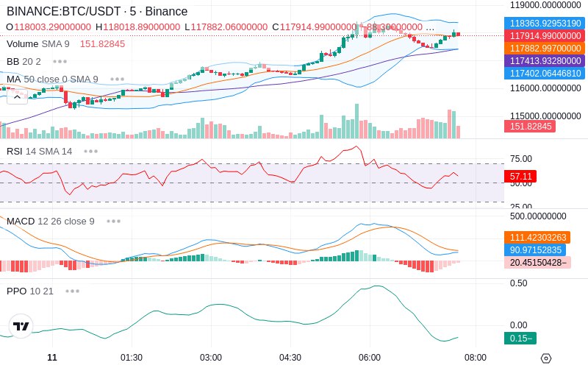Viewport: 588px width, 368px height.
Task: Click the volume legend value 151.82845
Action: tap(102, 44)
